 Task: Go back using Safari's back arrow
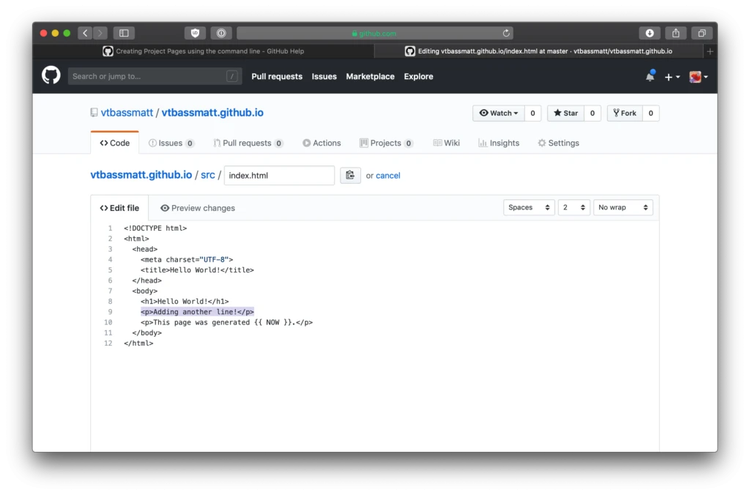pos(86,33)
